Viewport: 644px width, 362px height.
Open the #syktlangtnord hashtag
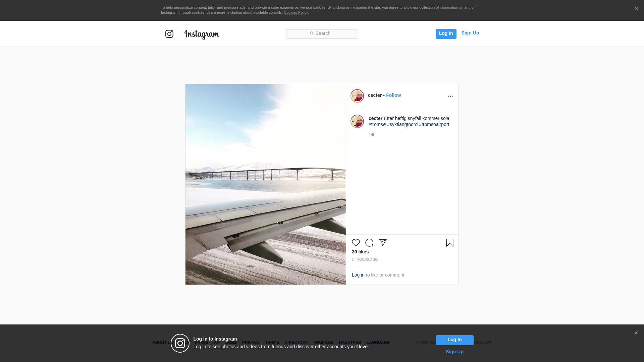coord(402,124)
